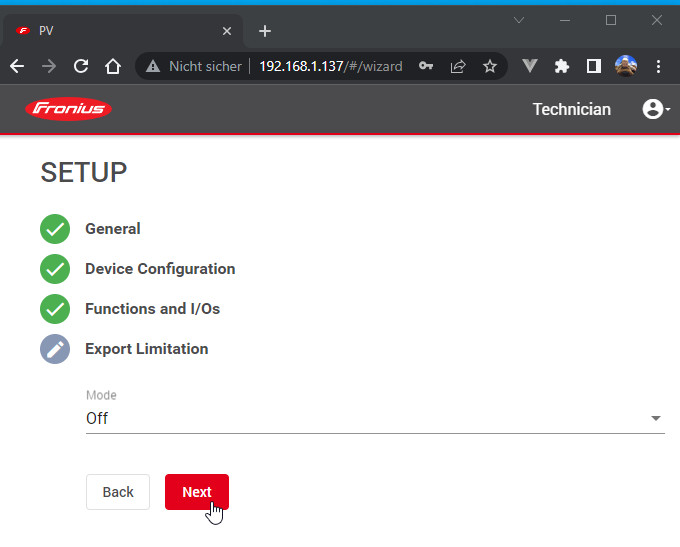This screenshot has height=547, width=680.
Task: Expand the Export Limitation Mode dropdown
Action: (x=375, y=418)
